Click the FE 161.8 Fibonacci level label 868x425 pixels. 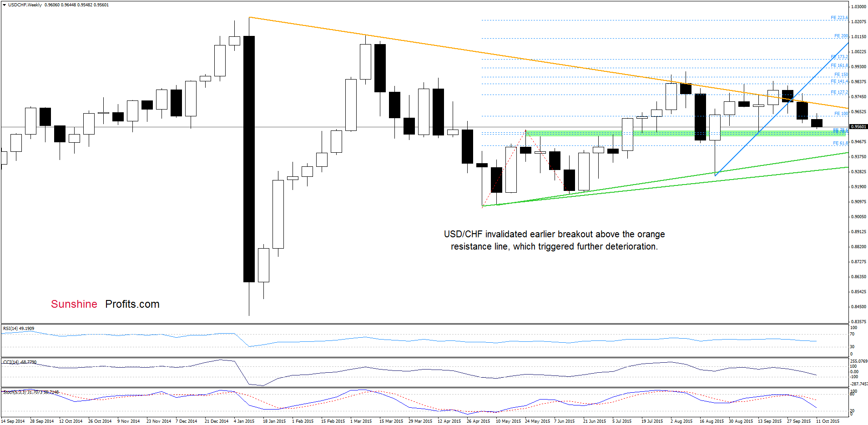pyautogui.click(x=839, y=65)
